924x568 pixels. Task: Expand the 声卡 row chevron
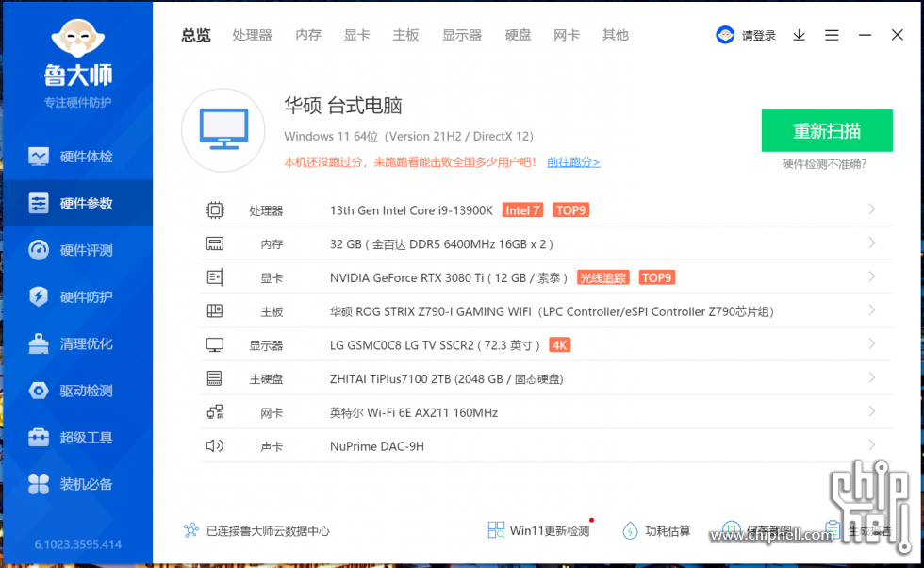pos(871,444)
